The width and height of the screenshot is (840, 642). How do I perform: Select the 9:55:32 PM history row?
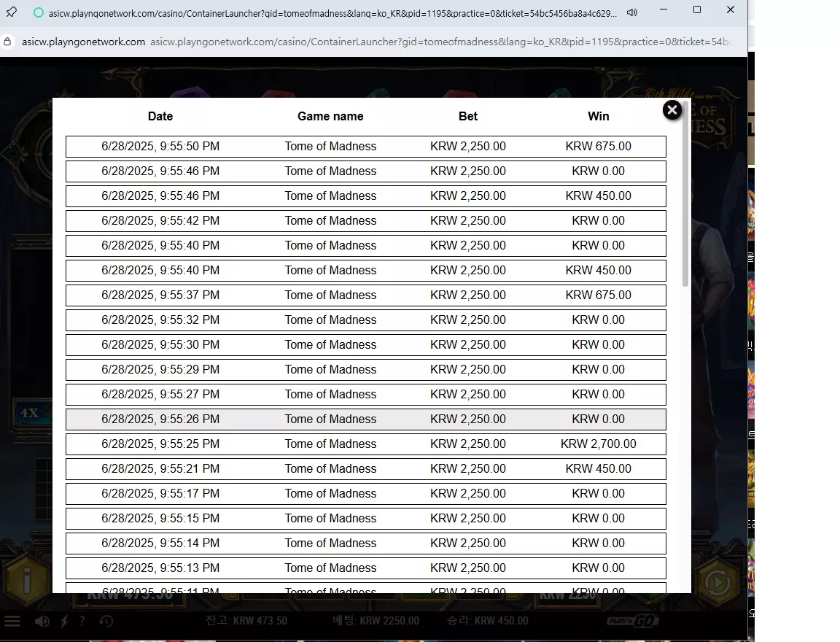point(366,320)
